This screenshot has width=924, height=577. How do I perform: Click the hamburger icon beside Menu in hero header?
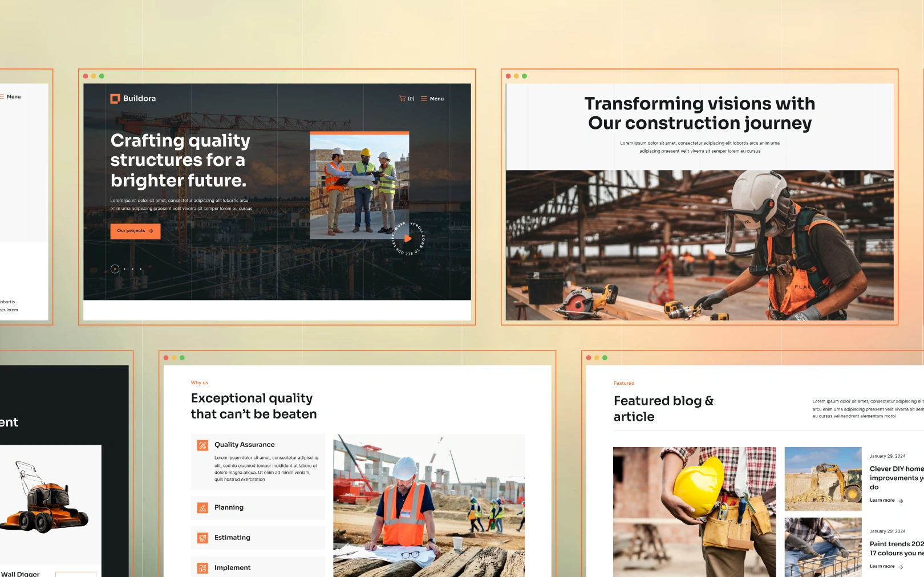pos(424,99)
